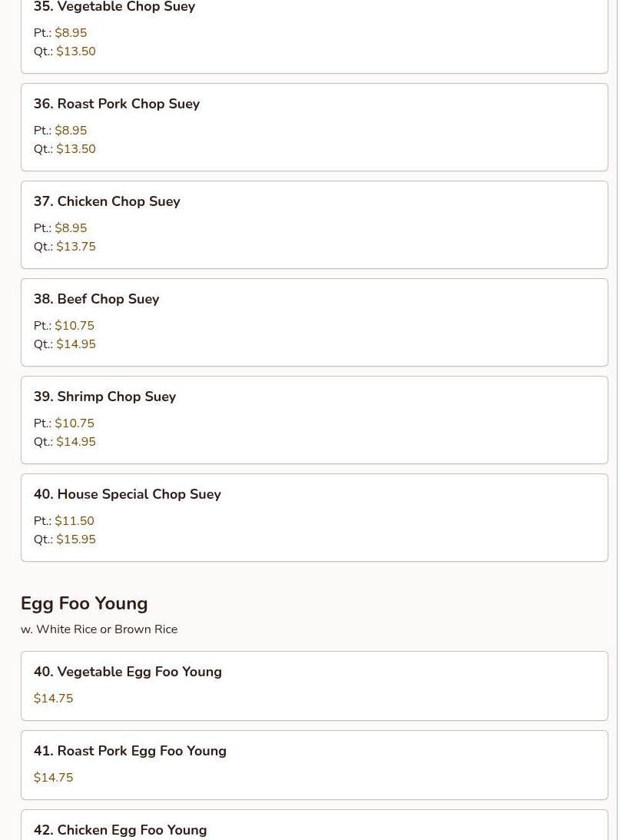
Task: Select 39. Shrimp Chop Suey card
Action: [314, 420]
